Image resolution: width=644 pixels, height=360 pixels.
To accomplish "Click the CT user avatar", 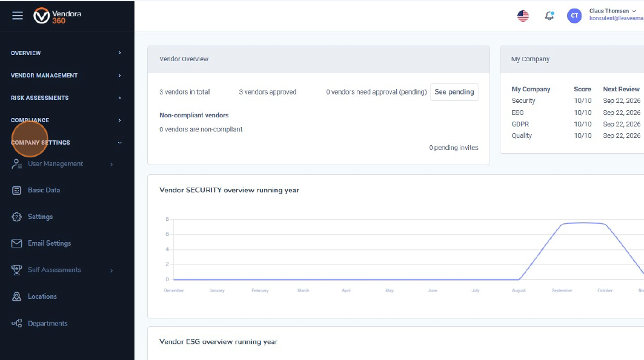I will [x=574, y=15].
